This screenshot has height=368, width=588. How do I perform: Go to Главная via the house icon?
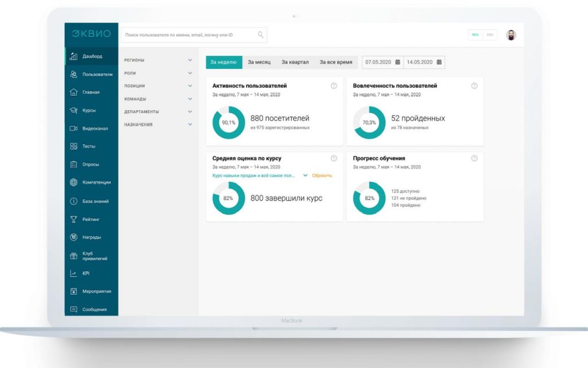coord(73,92)
